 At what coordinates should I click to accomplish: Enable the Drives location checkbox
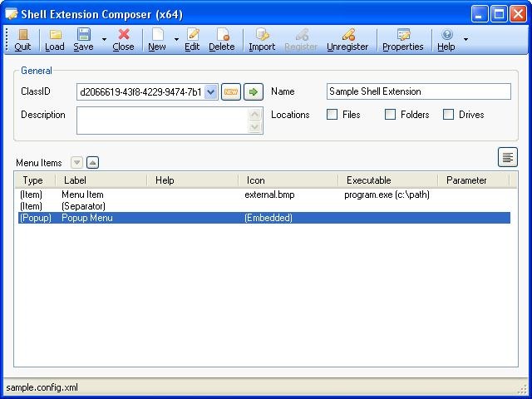coord(449,115)
